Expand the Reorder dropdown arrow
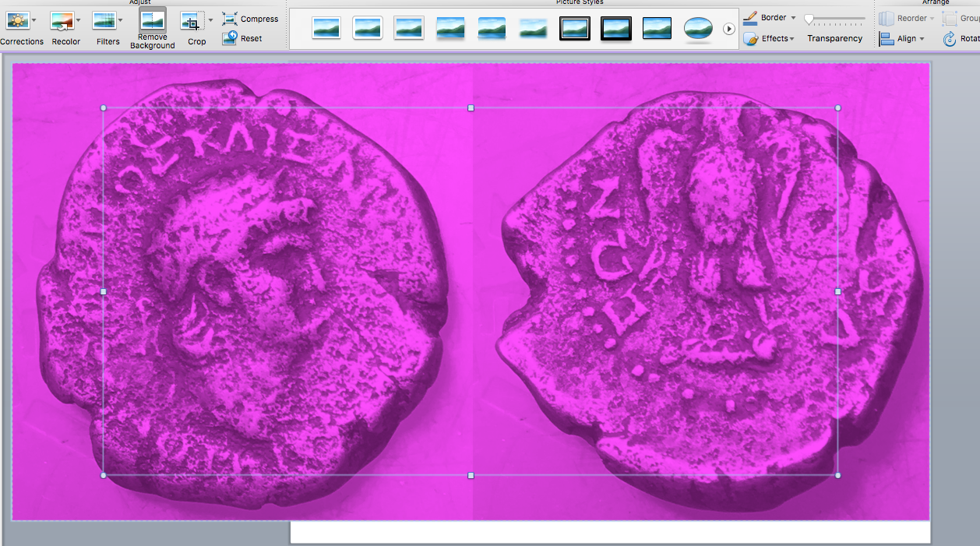The width and height of the screenshot is (980, 546). pos(933,18)
